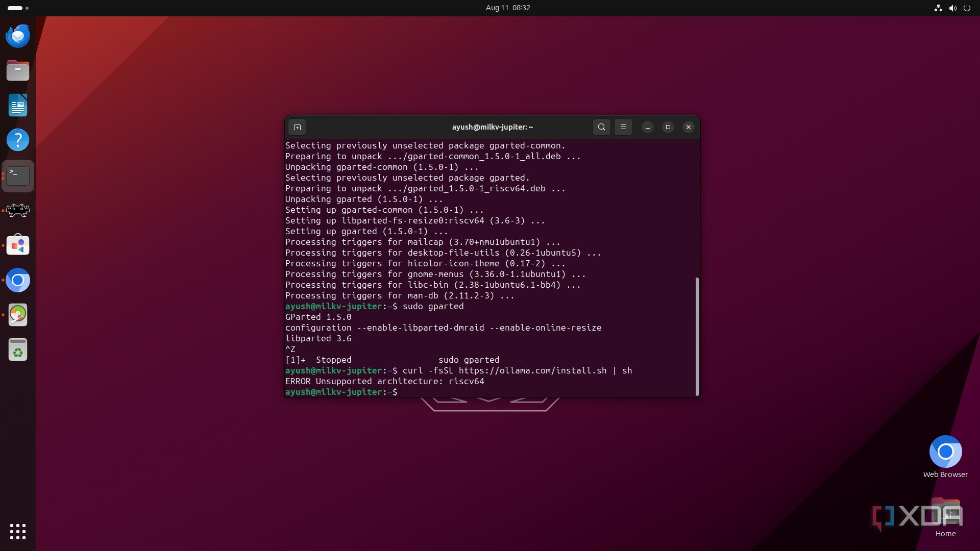
Task: Click the 'sudo gparted' command at the prompt
Action: point(433,306)
